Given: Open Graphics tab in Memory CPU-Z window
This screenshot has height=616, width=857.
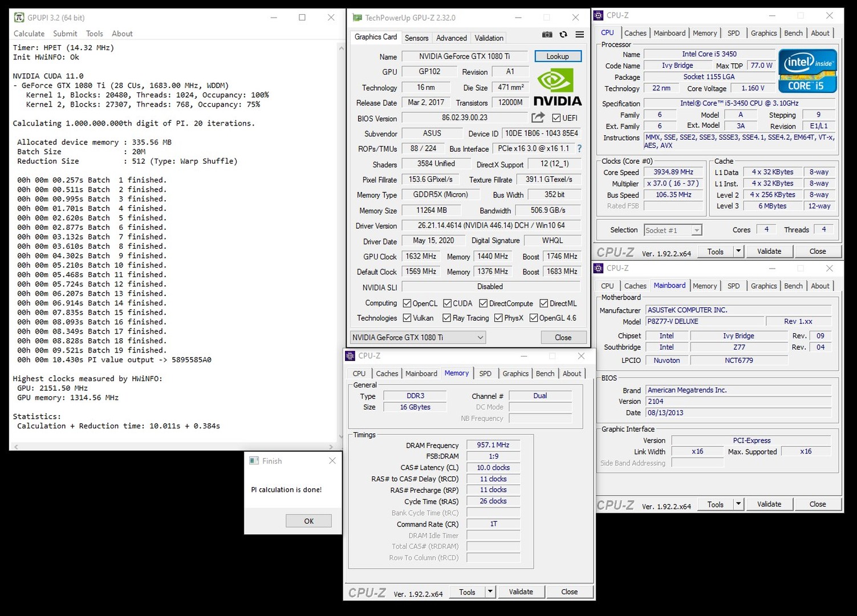Looking at the screenshot, I should click(x=515, y=374).
